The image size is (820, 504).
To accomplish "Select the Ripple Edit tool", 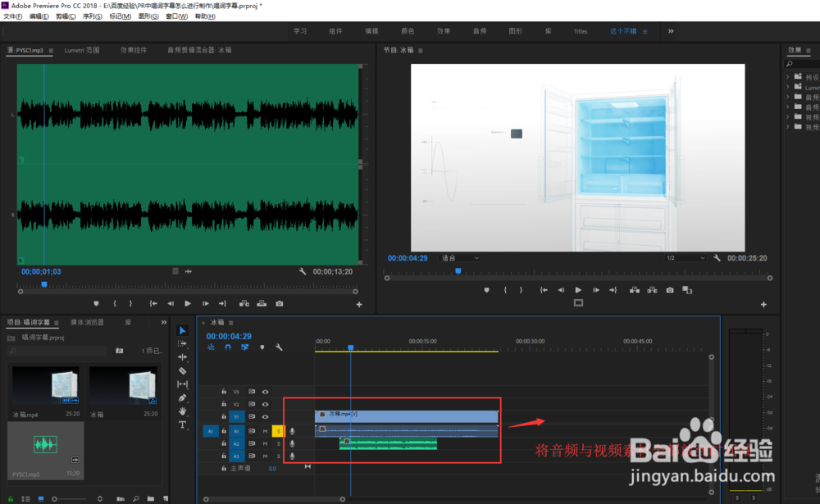I will coord(183,357).
